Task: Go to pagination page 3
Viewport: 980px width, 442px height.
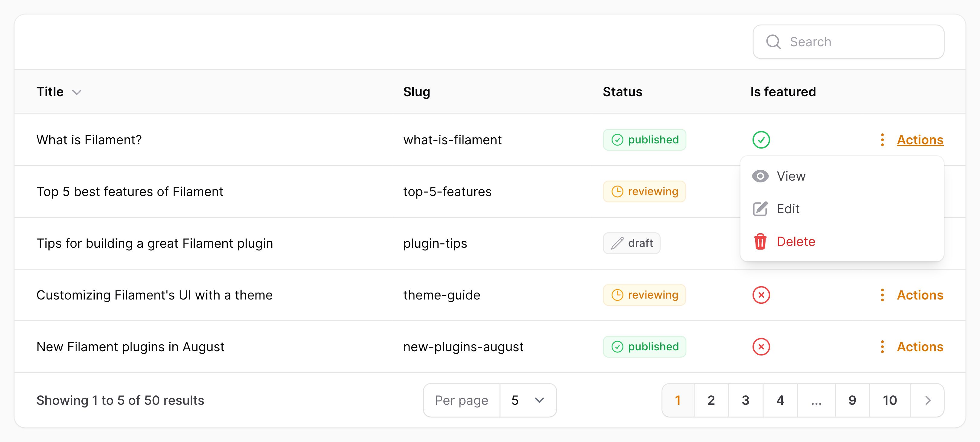Action: pyautogui.click(x=745, y=400)
